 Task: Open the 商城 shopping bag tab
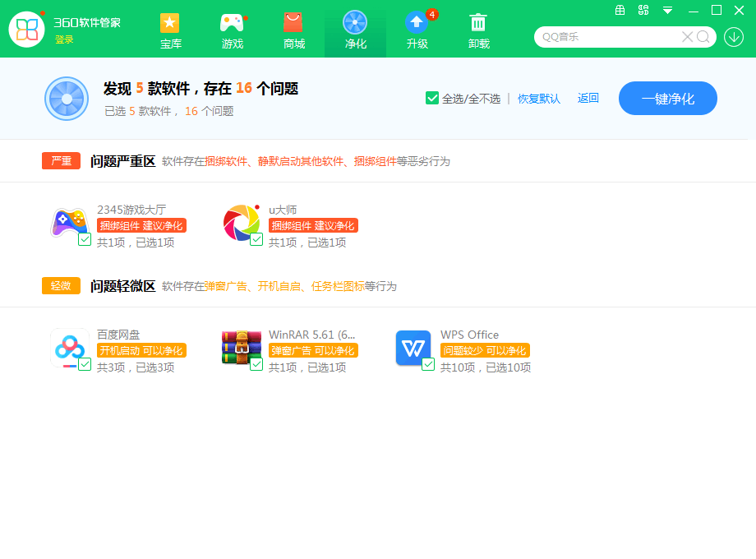pyautogui.click(x=293, y=31)
